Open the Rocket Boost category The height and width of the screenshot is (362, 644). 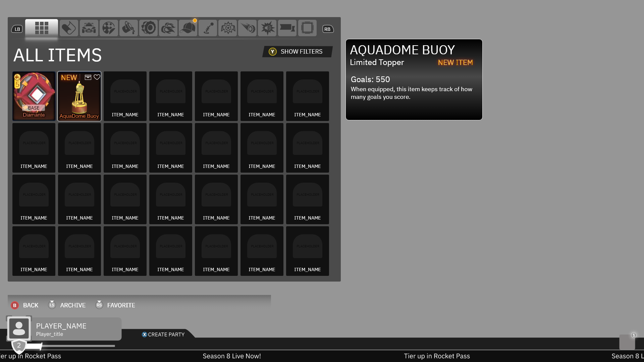[168, 28]
